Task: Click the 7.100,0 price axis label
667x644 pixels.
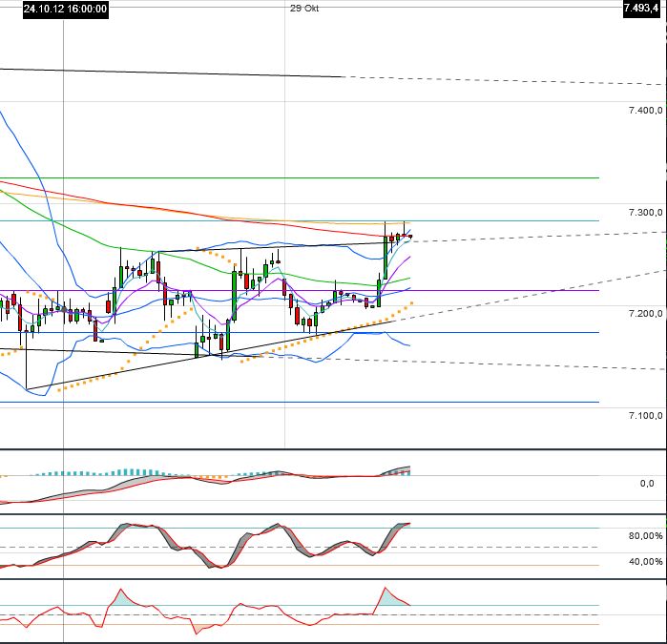Action: 645,415
